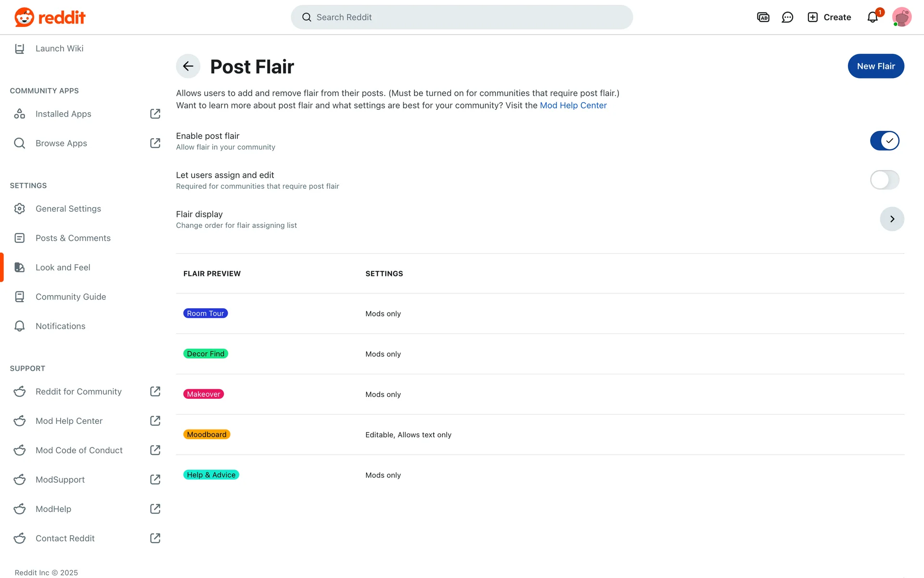Screen dimensions: 924x578
Task: Open Posts & Comments settings
Action: click(x=73, y=238)
